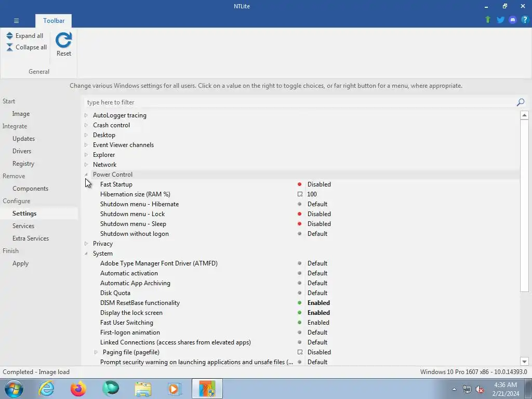Click the Expand all icon

9,36
